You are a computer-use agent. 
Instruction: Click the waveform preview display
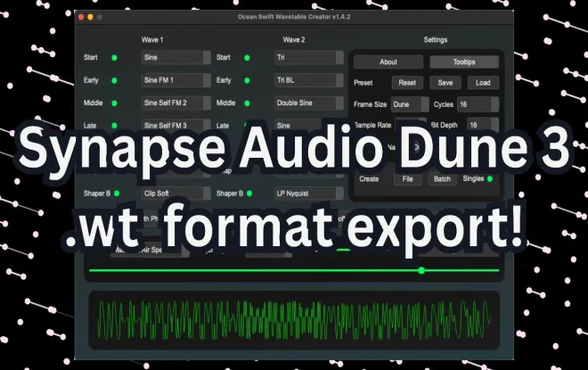coord(294,320)
